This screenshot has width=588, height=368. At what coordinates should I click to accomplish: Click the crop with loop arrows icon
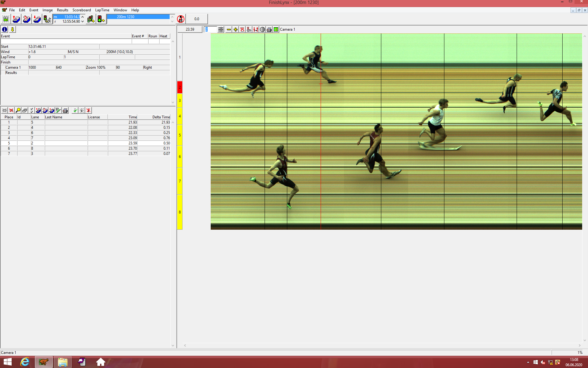pyautogui.click(x=249, y=29)
